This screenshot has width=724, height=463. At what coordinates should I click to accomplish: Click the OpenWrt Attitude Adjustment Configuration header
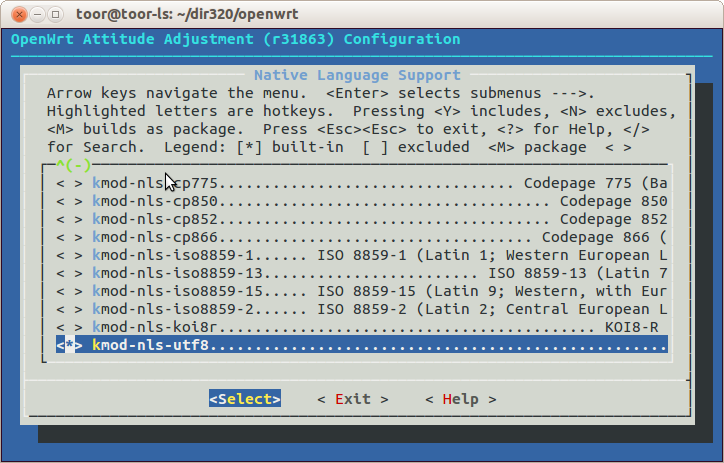click(235, 39)
